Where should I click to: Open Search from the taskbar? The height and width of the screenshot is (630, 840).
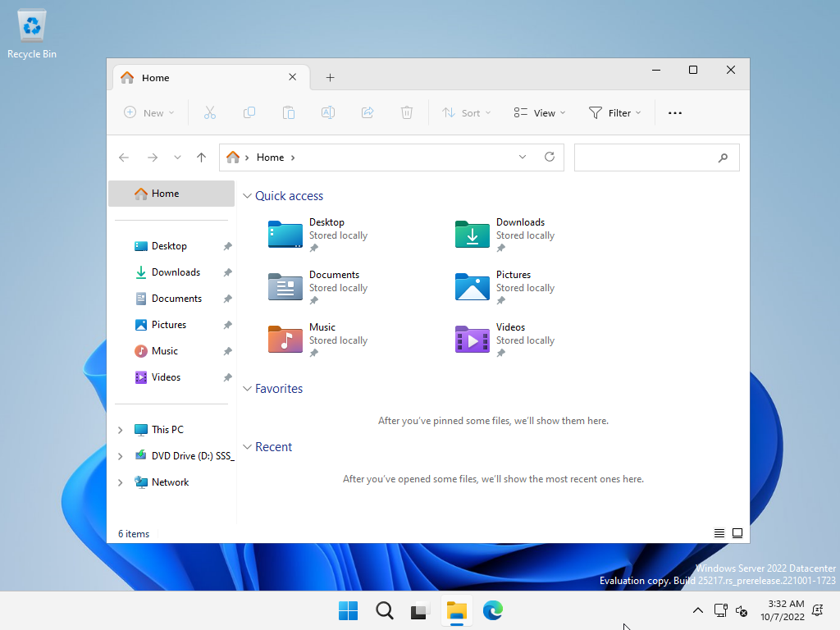click(x=384, y=610)
